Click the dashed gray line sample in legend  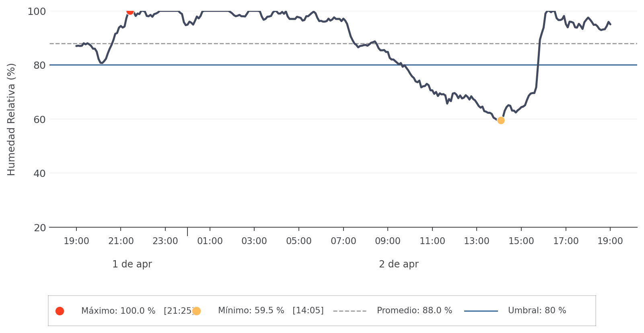[x=350, y=311]
